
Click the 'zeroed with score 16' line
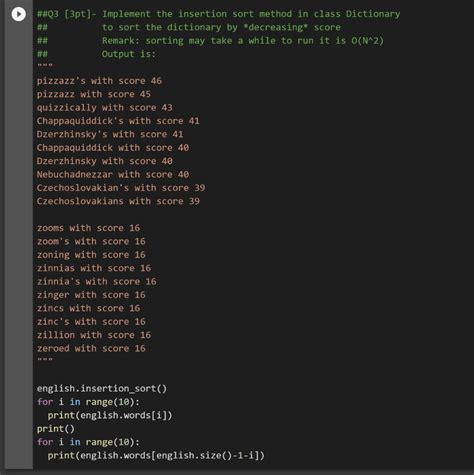91,348
